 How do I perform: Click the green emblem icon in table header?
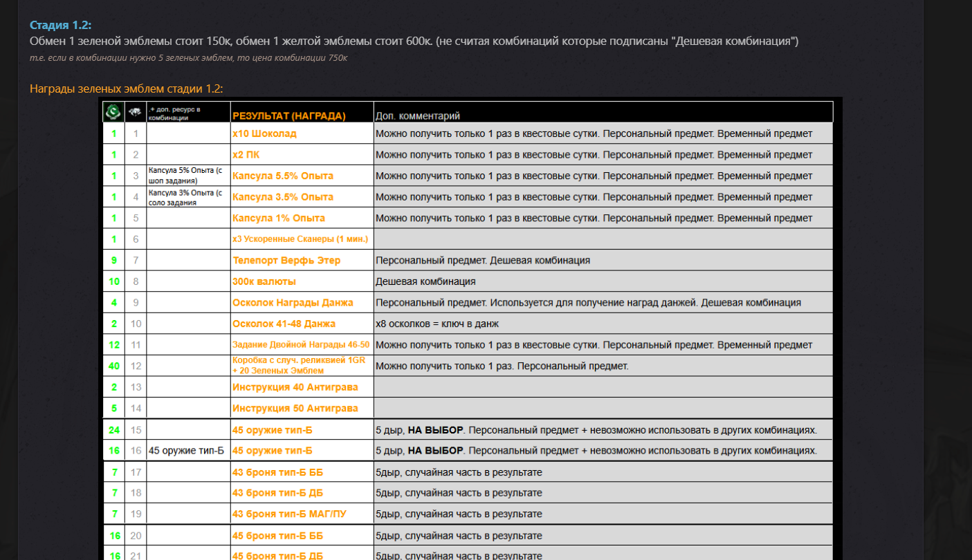click(x=113, y=113)
